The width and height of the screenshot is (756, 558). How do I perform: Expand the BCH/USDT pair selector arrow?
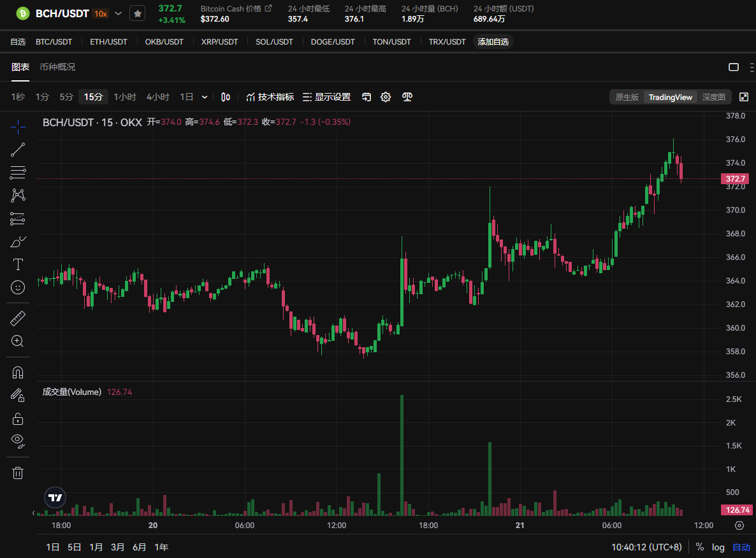pyautogui.click(x=118, y=13)
